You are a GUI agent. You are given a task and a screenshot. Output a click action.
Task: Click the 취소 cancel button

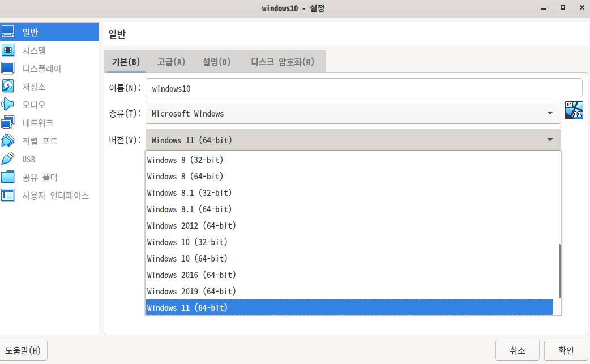pyautogui.click(x=518, y=350)
